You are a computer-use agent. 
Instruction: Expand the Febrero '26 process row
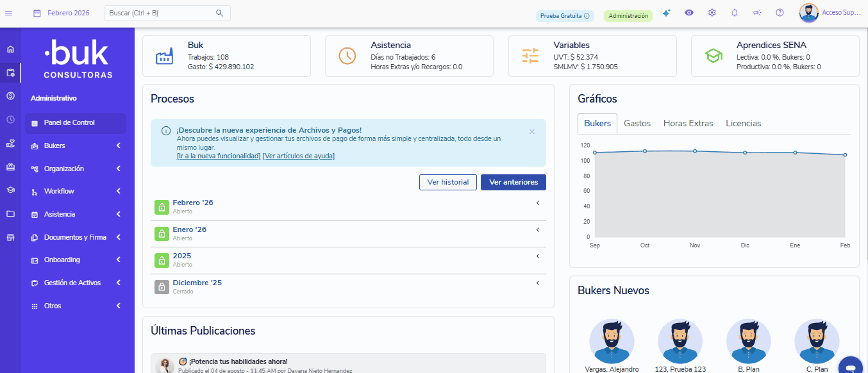[x=537, y=203]
